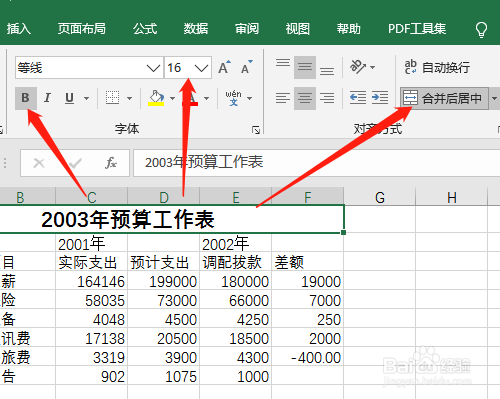Viewport: 500px width, 399px height.
Task: Click cell with value 20500
Action: tap(163, 338)
